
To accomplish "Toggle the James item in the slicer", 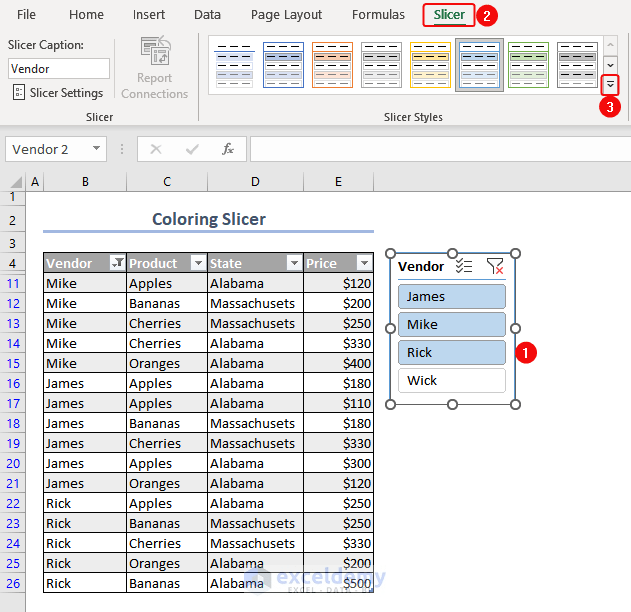I will click(452, 297).
